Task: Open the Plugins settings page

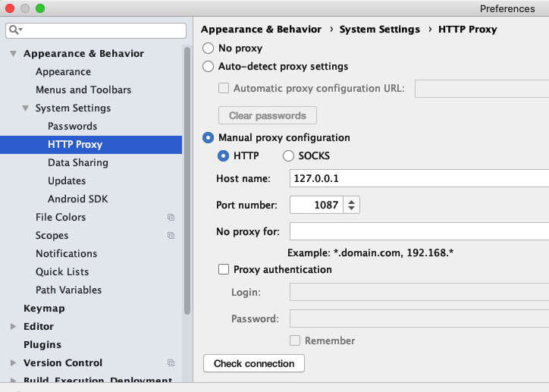Action: (x=42, y=345)
